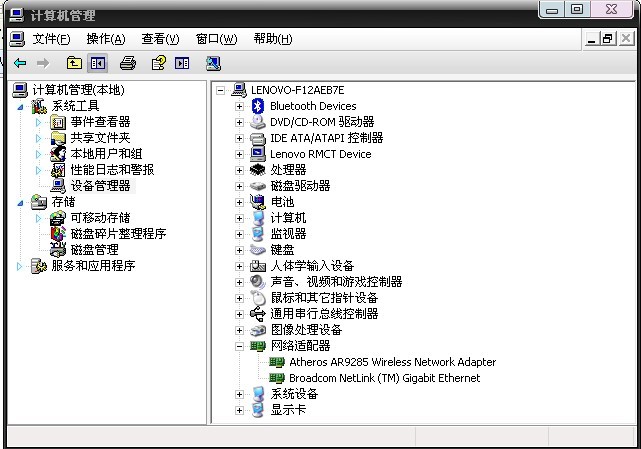The width and height of the screenshot is (641, 449).
Task: Toggle the show/hide console tree icon
Action: (x=98, y=63)
